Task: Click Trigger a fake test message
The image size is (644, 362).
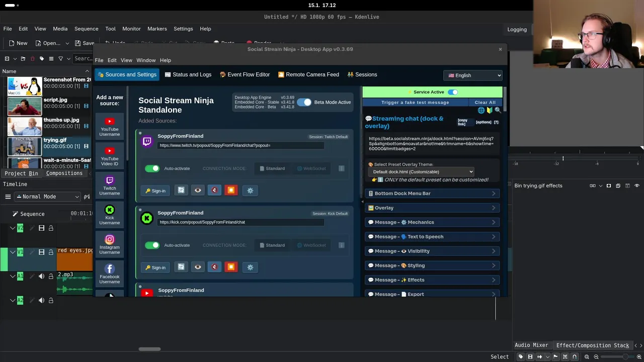Action: click(x=415, y=102)
